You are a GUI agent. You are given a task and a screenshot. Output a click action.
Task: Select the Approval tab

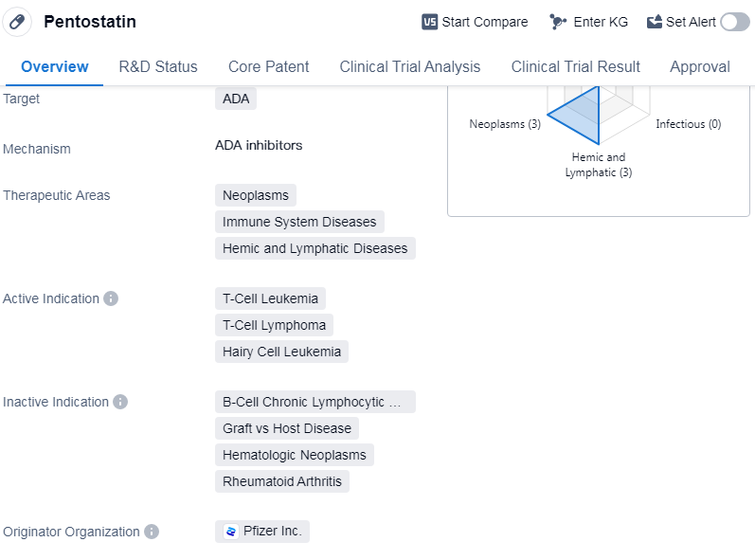[699, 66]
